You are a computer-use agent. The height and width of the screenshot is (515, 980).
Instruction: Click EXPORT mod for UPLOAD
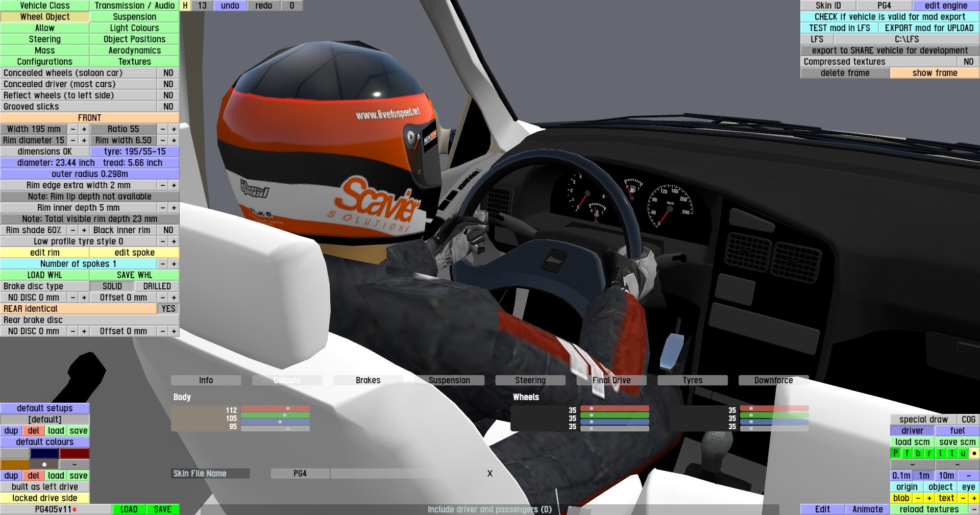929,28
